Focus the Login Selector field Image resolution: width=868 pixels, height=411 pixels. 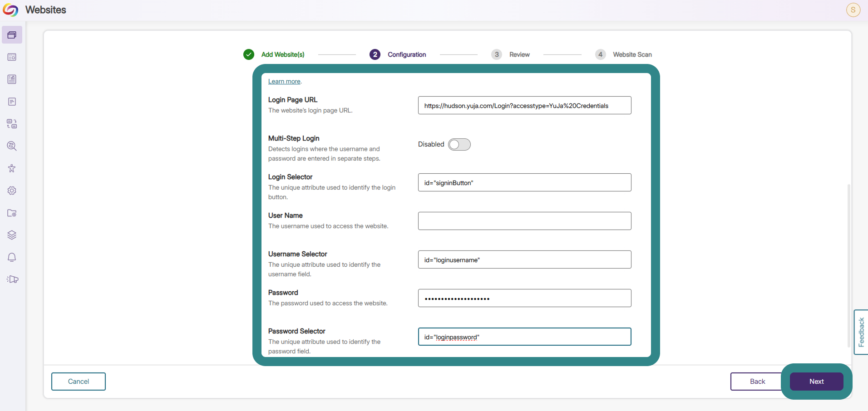524,182
